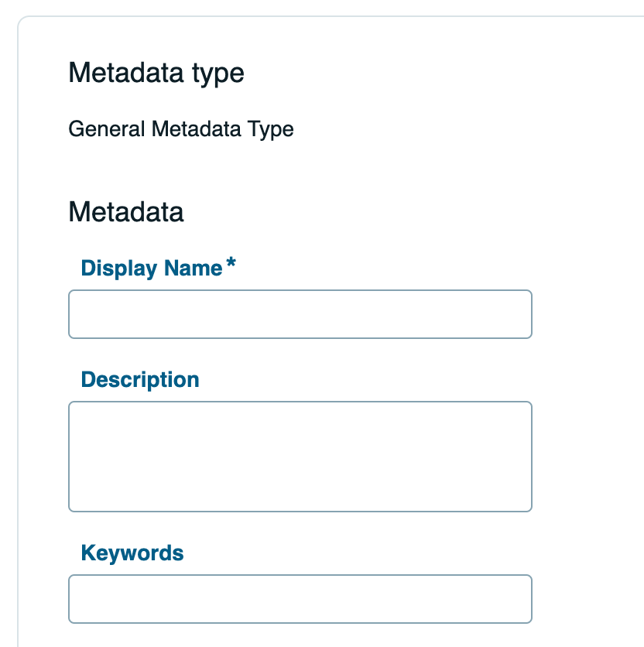
Task: Focus the Keywords entry field
Action: click(300, 599)
